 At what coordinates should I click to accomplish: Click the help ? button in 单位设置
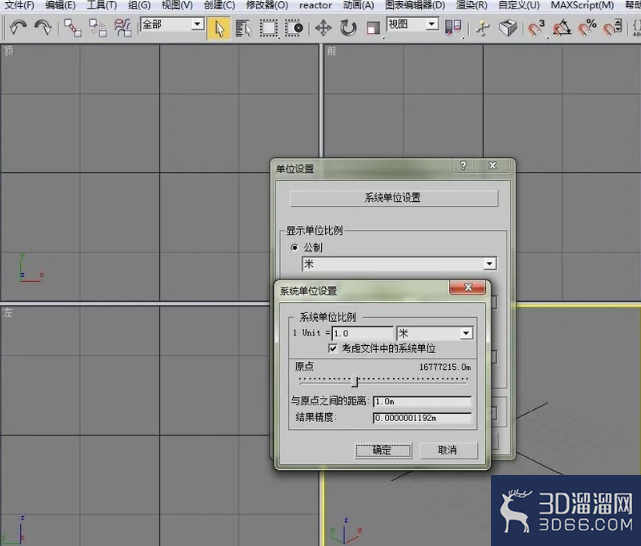pos(463,166)
